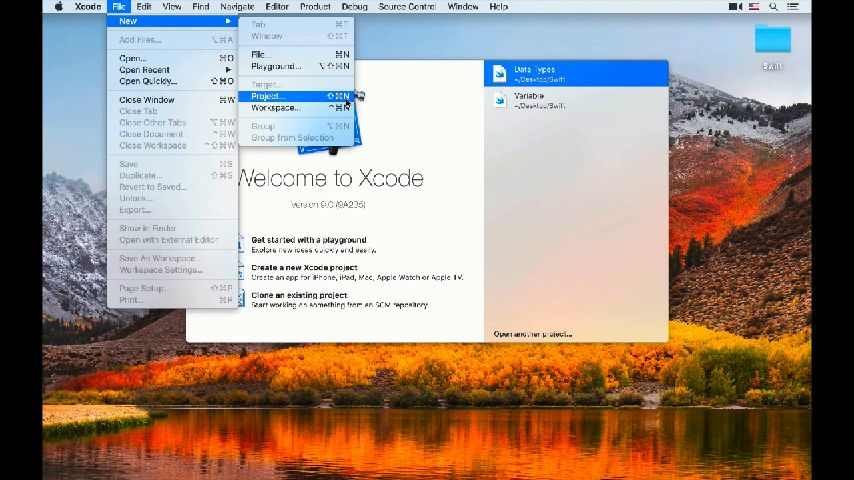Open Notification Center list icon

[793, 7]
